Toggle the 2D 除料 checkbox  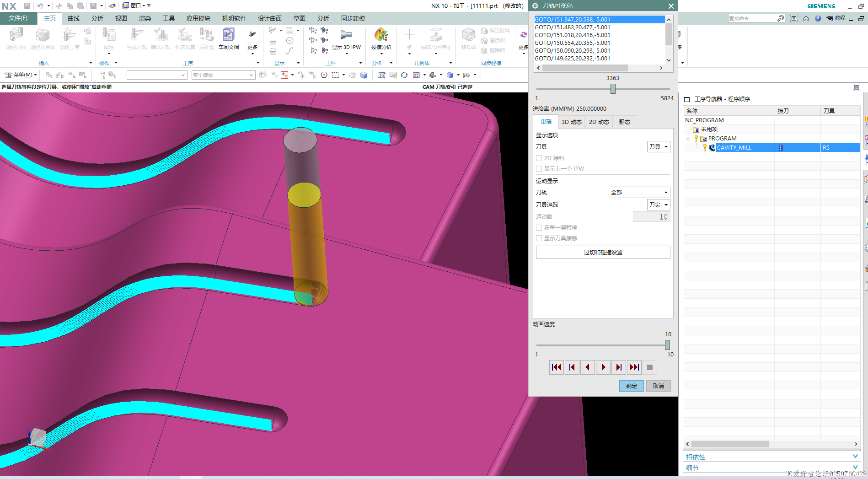point(539,158)
